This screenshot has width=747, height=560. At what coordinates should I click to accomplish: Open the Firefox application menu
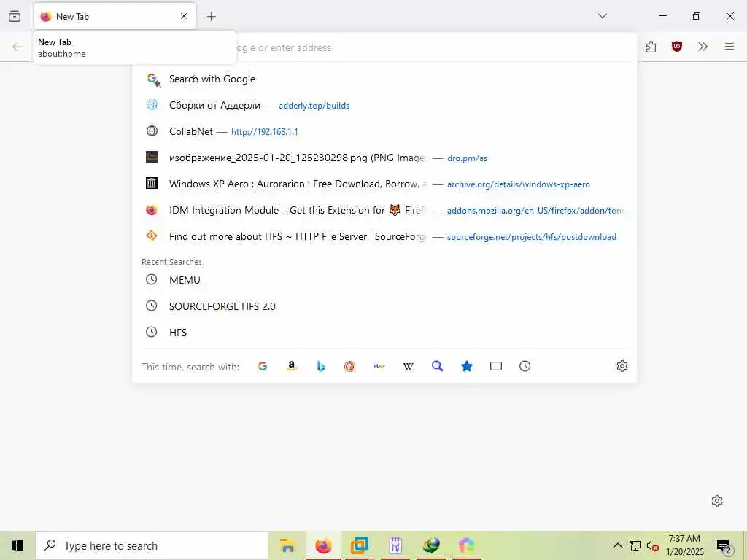tap(729, 47)
